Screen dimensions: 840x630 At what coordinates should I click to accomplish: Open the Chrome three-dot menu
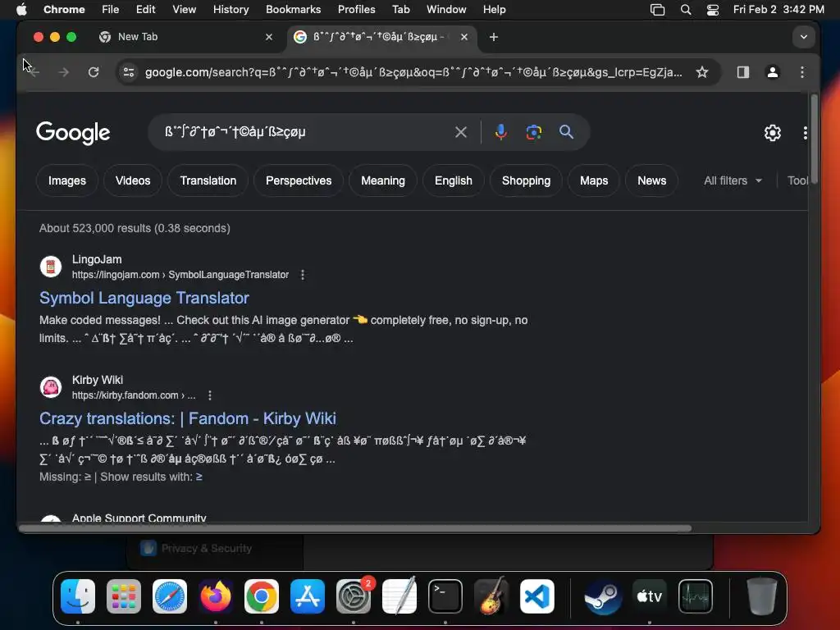pos(801,72)
